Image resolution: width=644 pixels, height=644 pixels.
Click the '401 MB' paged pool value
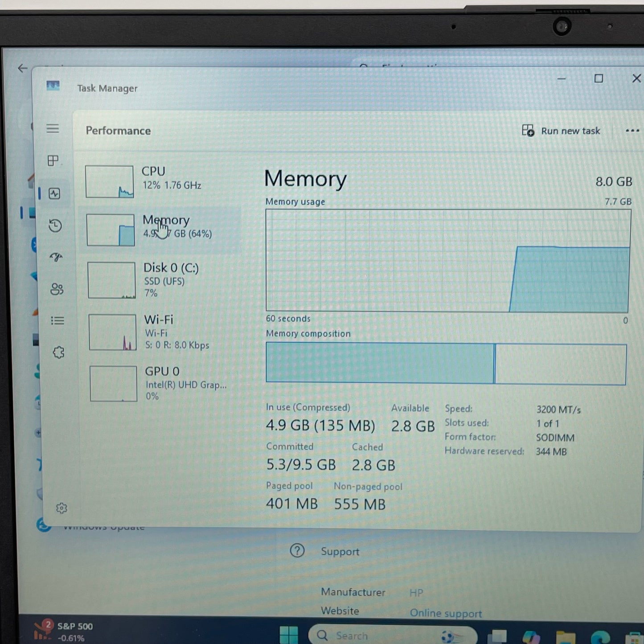pyautogui.click(x=292, y=504)
